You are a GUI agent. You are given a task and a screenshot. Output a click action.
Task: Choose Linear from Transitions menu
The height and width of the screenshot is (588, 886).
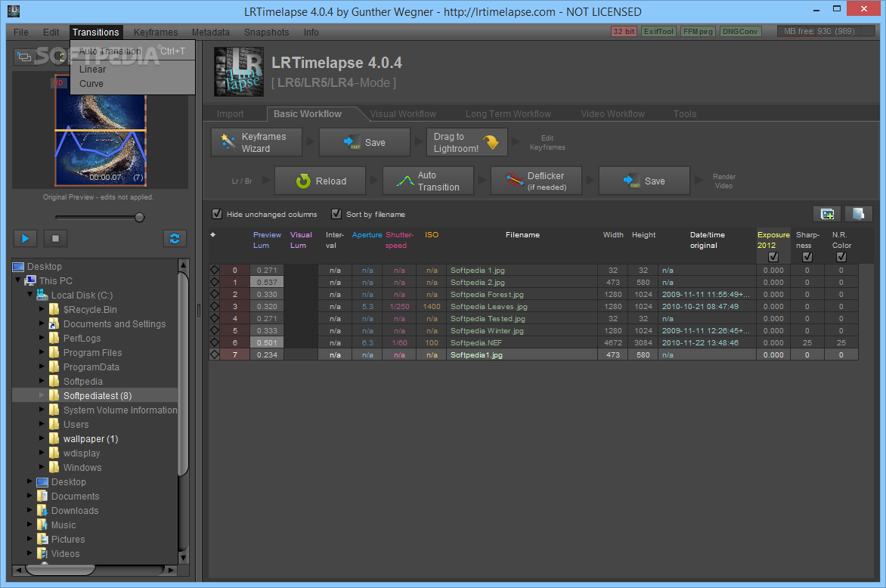tap(132, 69)
